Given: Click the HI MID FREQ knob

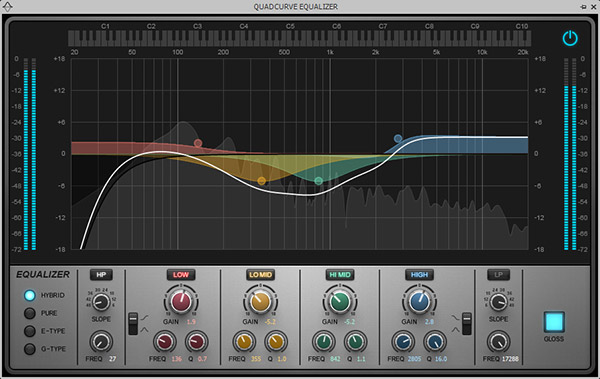Looking at the screenshot, I should click(324, 341).
